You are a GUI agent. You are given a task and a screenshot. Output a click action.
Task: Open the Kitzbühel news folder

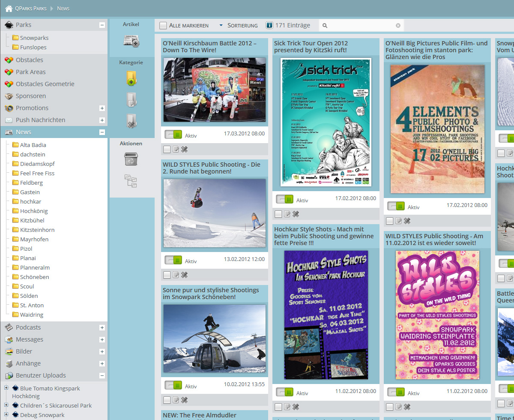click(32, 220)
